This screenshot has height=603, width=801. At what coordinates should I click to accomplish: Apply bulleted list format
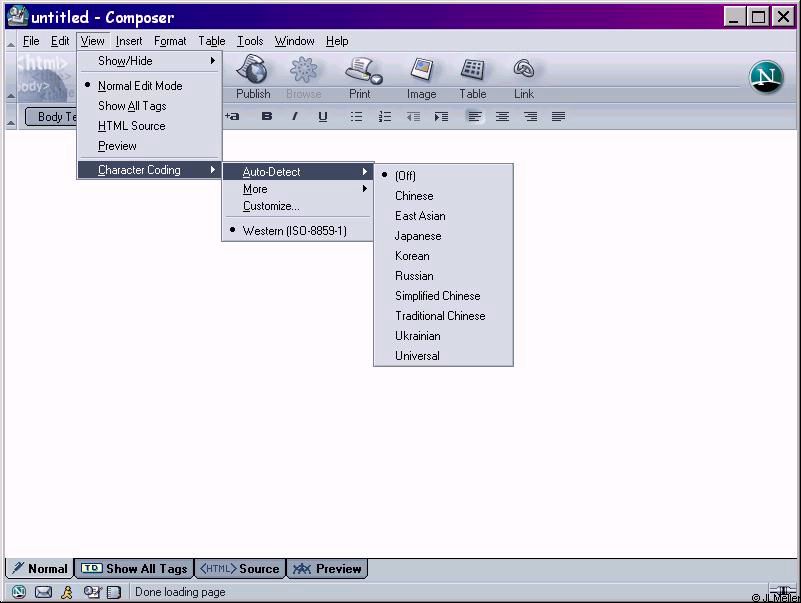click(356, 117)
